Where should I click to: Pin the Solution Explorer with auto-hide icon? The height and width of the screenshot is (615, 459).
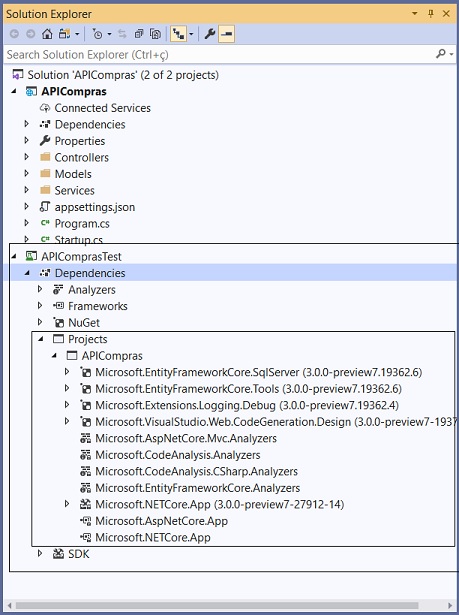coord(431,14)
